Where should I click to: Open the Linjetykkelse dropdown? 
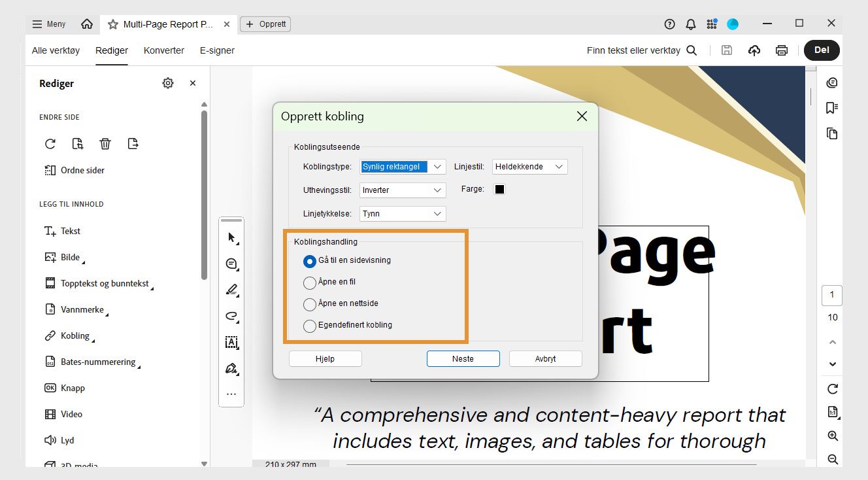[x=403, y=214]
